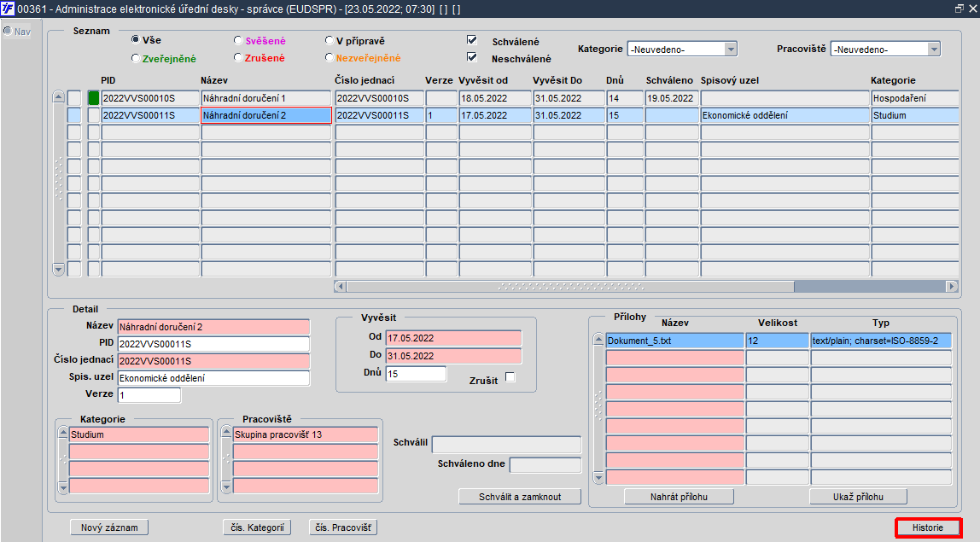Uncheck the Schválené checkbox
Viewport: 980px width, 542px height.
pos(471,40)
